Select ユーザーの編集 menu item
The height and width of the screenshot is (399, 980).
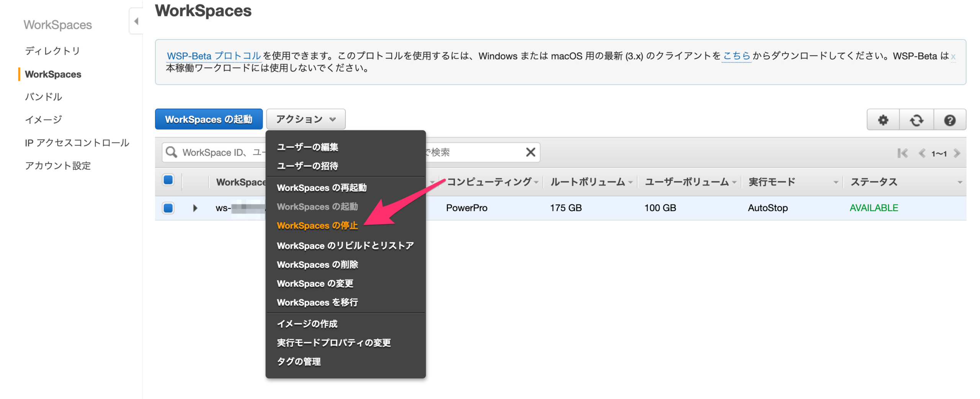click(307, 147)
